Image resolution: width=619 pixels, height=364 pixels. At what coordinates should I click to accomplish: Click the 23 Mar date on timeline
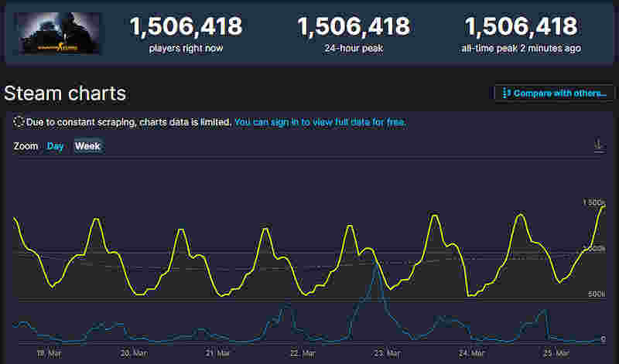coord(388,353)
